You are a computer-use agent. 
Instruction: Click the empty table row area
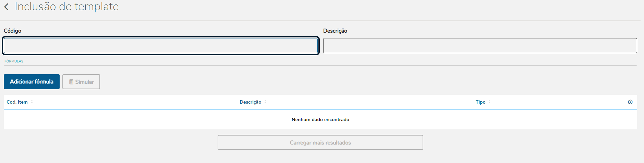click(137, 120)
